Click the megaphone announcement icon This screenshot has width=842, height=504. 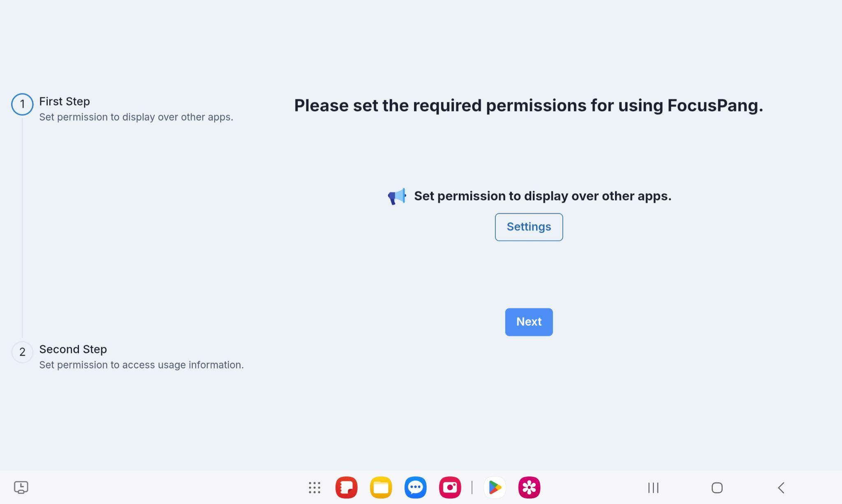[397, 196]
